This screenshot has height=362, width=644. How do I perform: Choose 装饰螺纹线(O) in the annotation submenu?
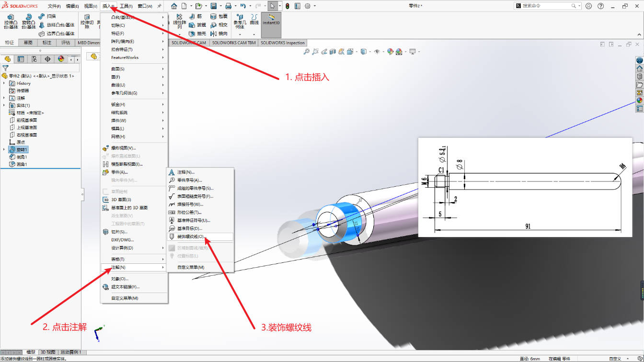click(200, 237)
